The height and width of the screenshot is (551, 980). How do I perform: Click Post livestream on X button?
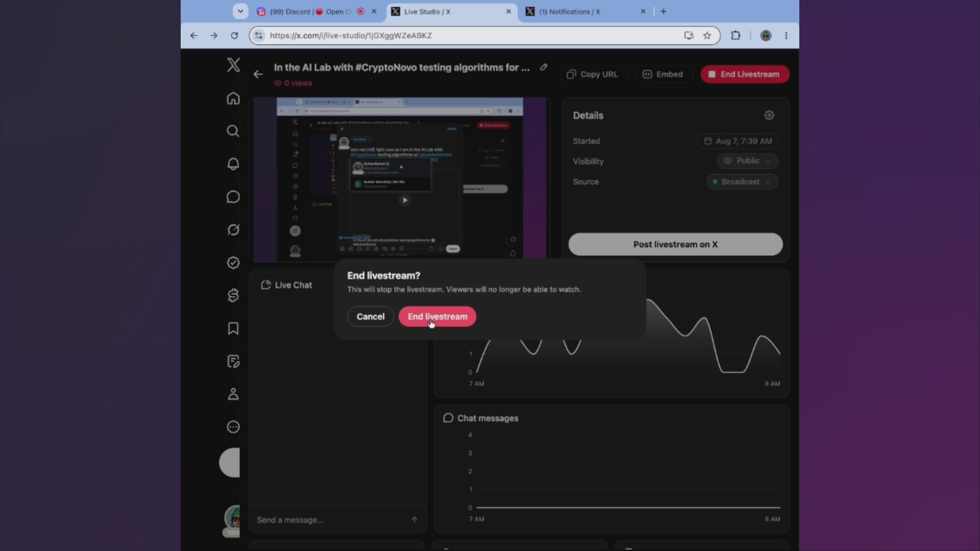click(675, 244)
